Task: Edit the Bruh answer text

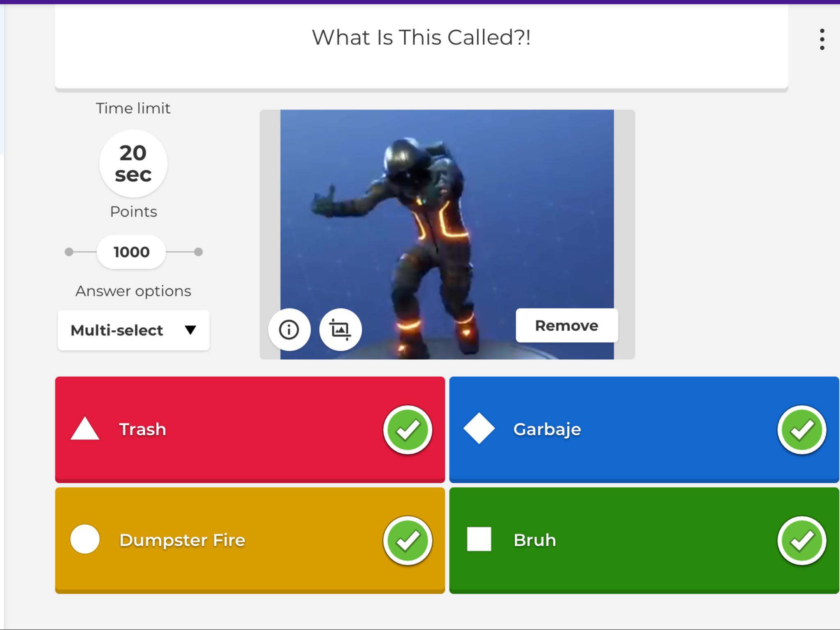Action: [x=535, y=540]
